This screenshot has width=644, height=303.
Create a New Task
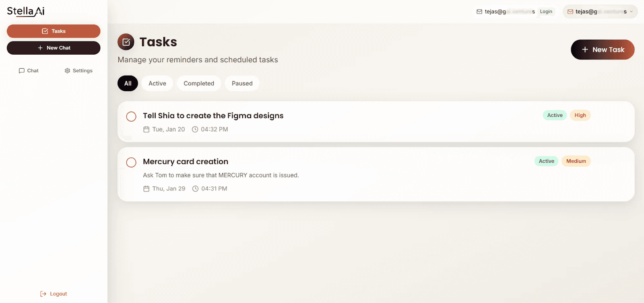(602, 49)
